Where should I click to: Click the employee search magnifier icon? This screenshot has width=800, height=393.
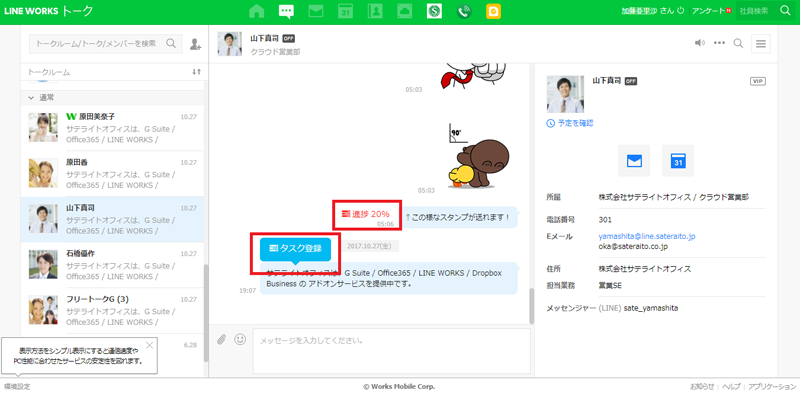[785, 10]
